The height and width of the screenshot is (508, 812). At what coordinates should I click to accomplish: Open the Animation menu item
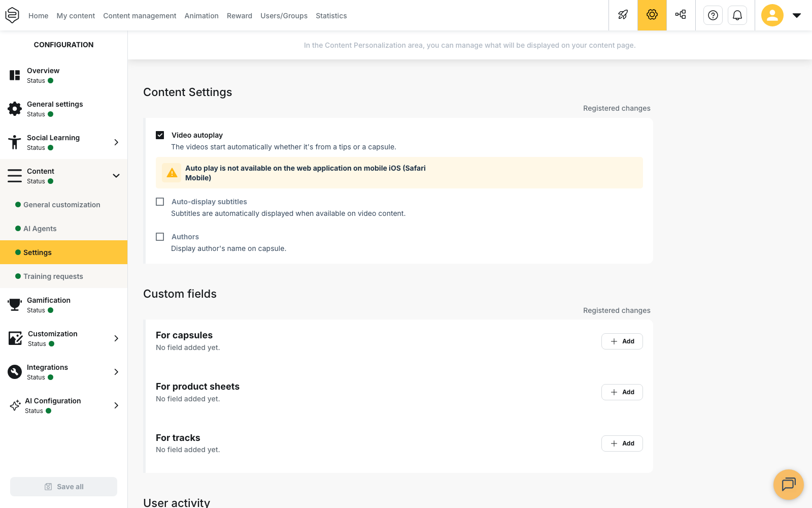click(x=201, y=16)
